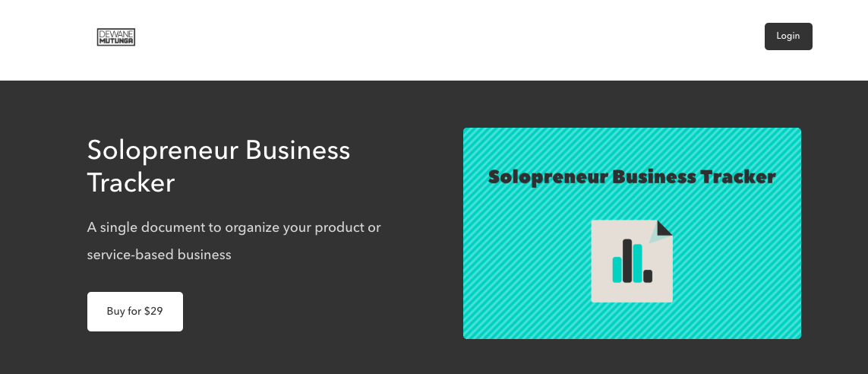Click the shorter teal bar in chart icon
The width and height of the screenshot is (868, 374).
coord(617,269)
